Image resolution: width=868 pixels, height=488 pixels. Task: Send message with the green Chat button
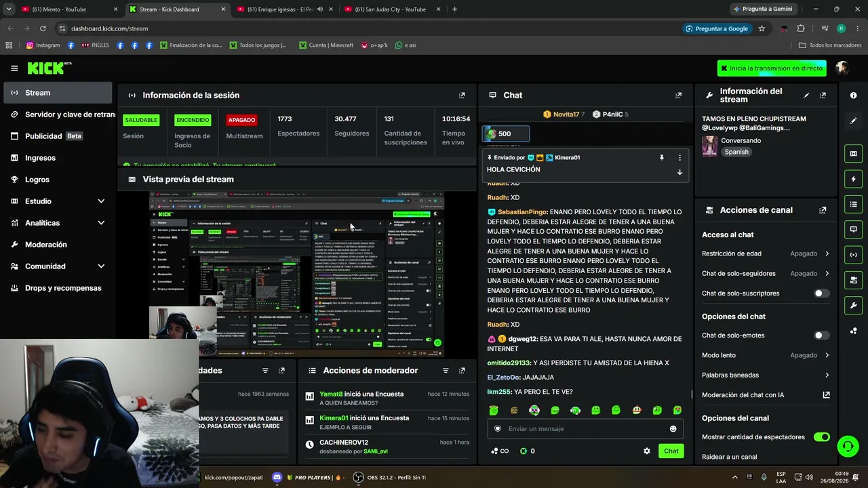[x=671, y=451]
